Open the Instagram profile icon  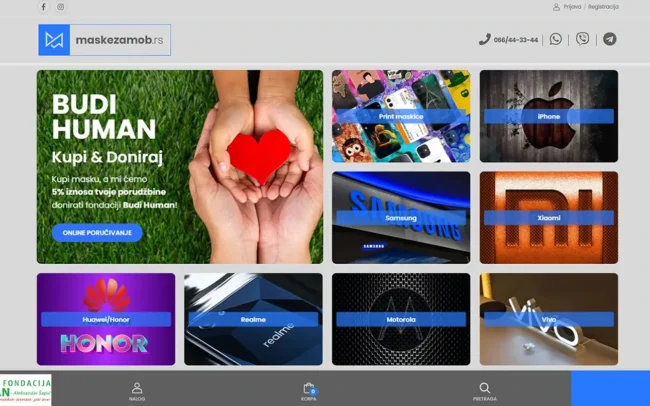click(60, 7)
